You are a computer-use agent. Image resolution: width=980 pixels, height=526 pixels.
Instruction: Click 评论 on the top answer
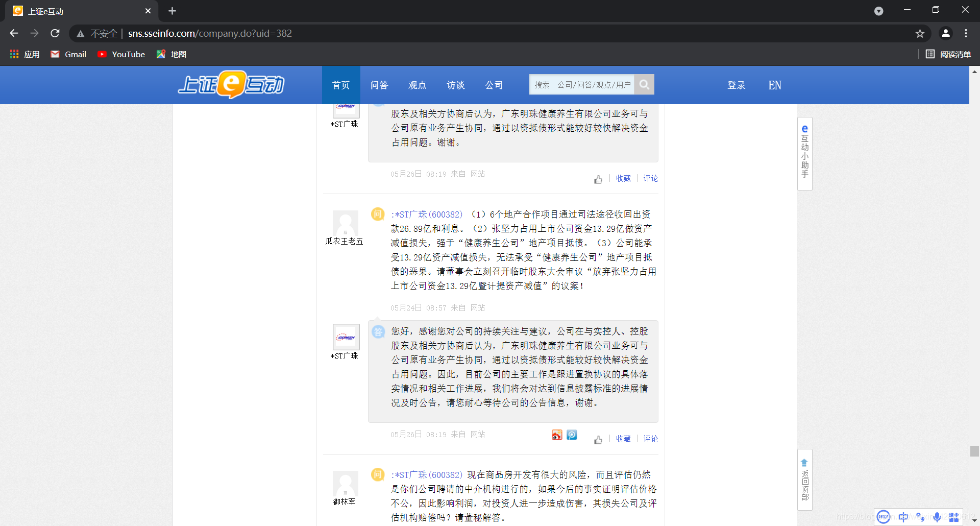tap(651, 179)
